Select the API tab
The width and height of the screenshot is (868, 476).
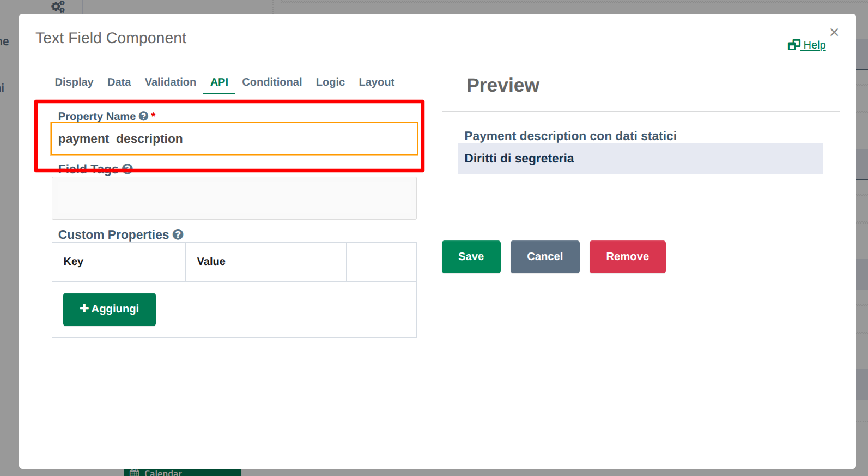[x=219, y=82]
